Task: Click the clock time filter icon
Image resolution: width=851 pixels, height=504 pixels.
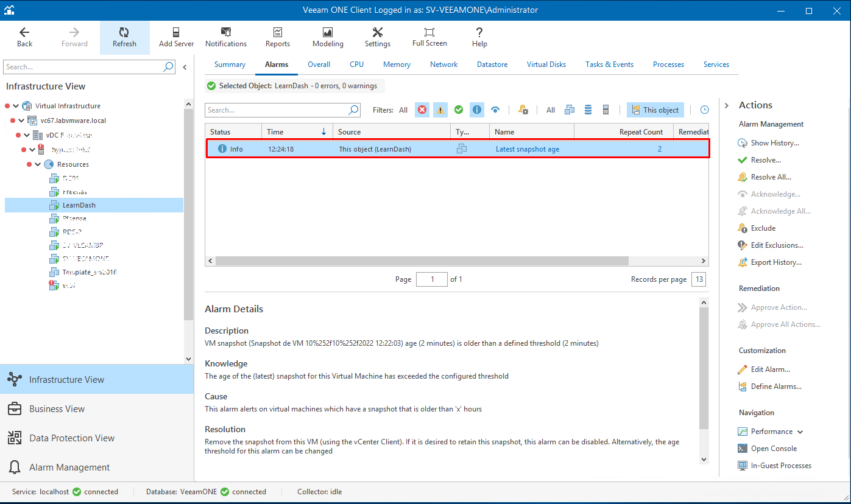Action: 705,110
